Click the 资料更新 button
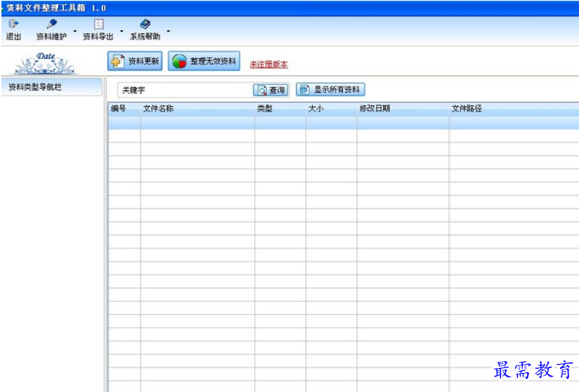Image resolution: width=579 pixels, height=392 pixels. click(x=135, y=61)
